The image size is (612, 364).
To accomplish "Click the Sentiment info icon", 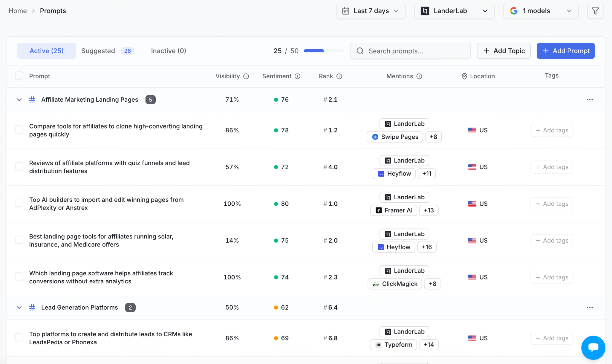I will (x=297, y=76).
